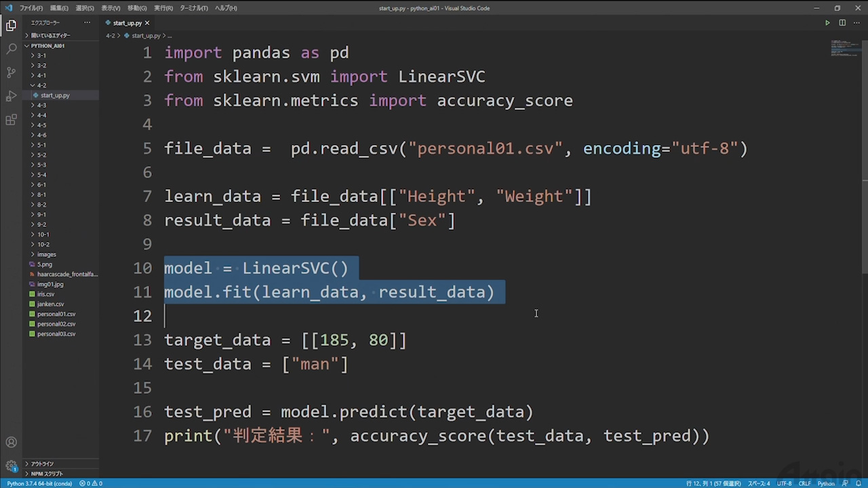Open the Manage gear settings icon

click(11, 466)
